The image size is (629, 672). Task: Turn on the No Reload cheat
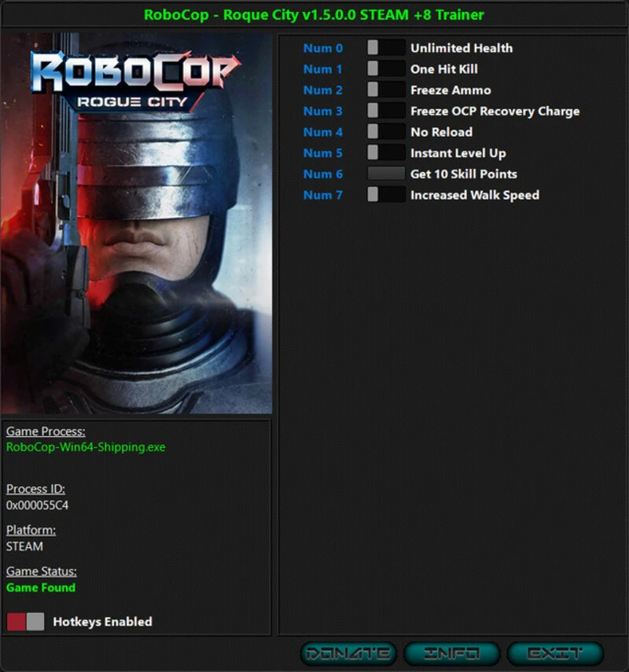pyautogui.click(x=385, y=132)
